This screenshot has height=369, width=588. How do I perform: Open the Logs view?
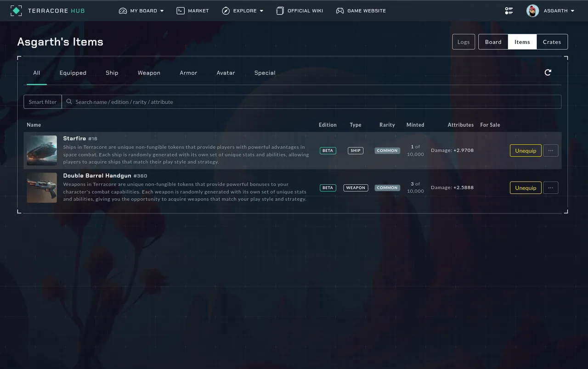click(464, 42)
